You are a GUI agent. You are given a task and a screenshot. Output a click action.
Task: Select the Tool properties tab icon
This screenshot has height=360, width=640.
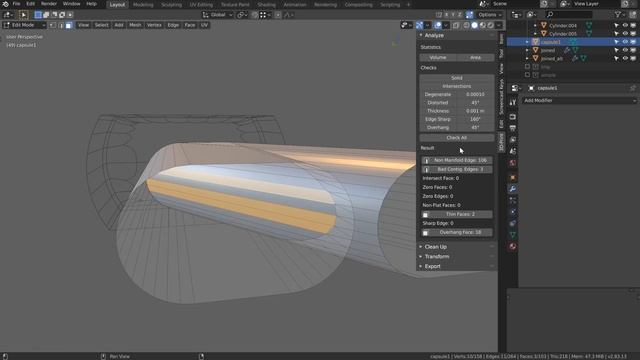click(513, 102)
